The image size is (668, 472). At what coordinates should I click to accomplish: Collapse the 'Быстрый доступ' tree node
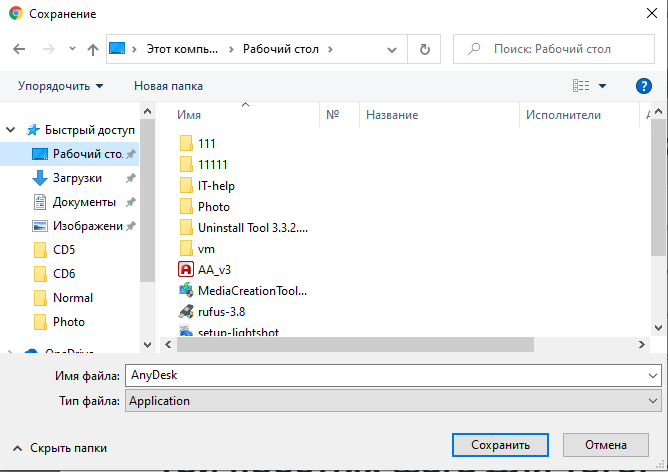point(11,130)
